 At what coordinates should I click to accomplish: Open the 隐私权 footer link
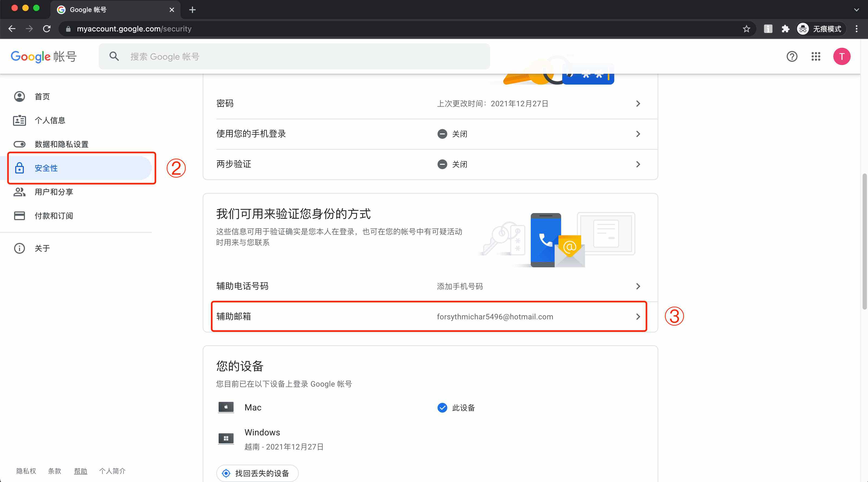pos(26,471)
